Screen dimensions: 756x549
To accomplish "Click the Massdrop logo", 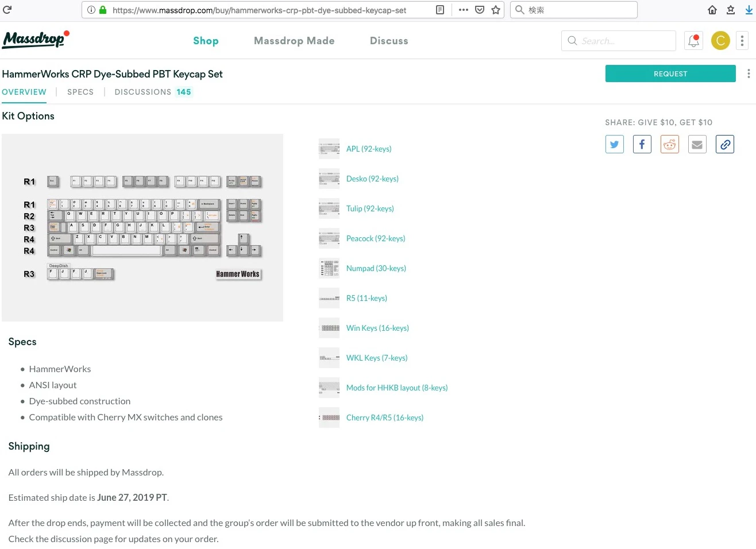I will tap(36, 40).
